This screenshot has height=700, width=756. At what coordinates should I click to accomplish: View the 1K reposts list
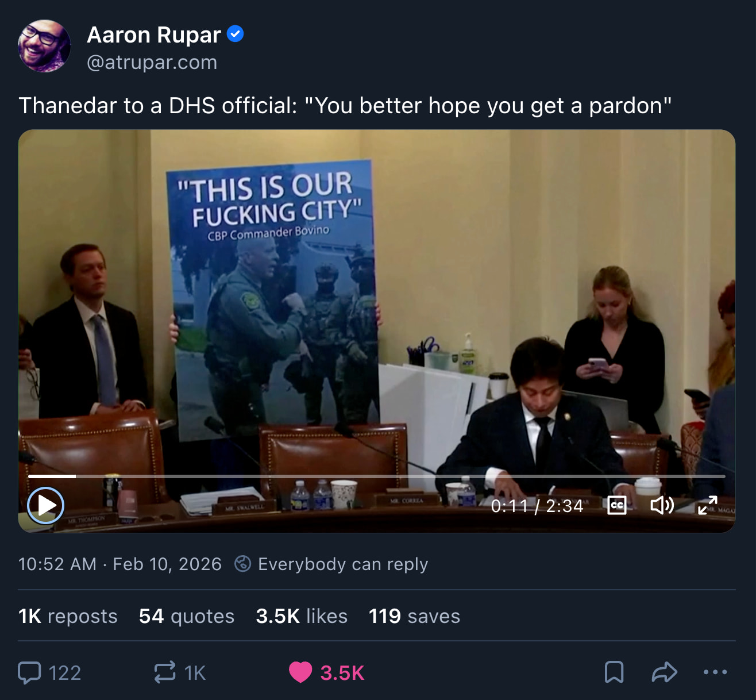pyautogui.click(x=68, y=616)
